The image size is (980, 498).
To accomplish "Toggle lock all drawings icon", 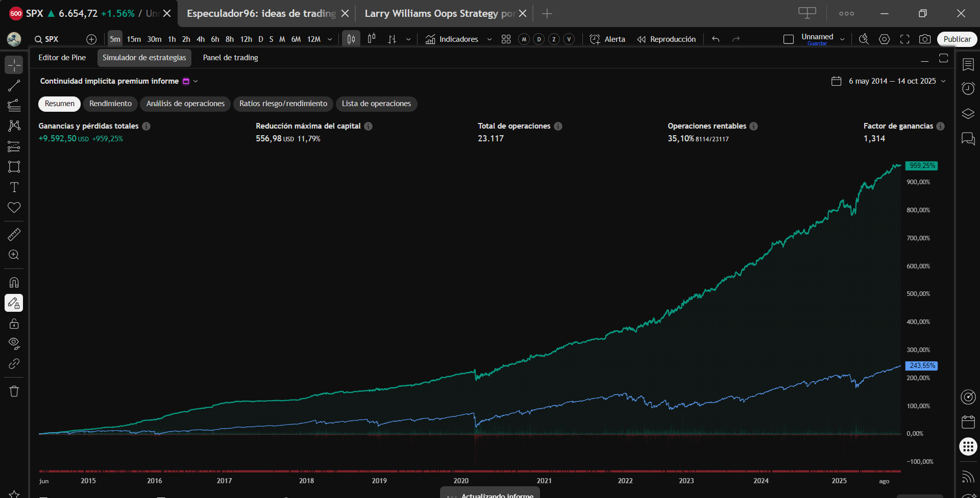I will 14,323.
